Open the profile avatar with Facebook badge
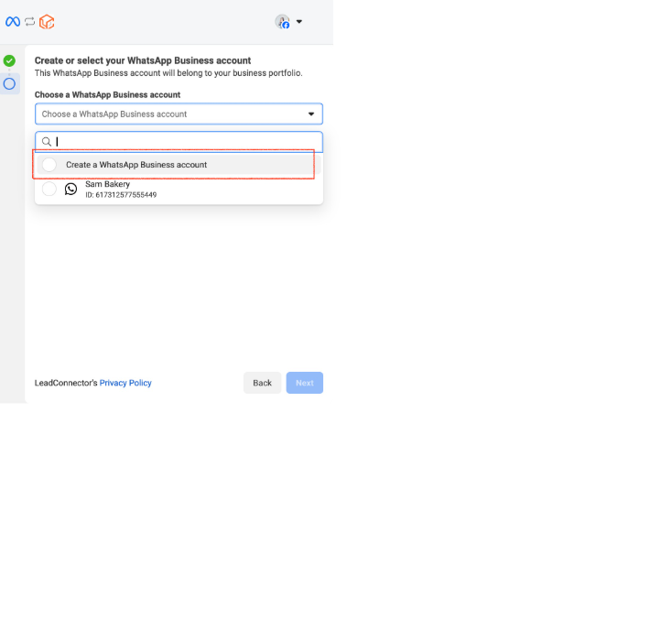672x619 pixels. point(282,21)
